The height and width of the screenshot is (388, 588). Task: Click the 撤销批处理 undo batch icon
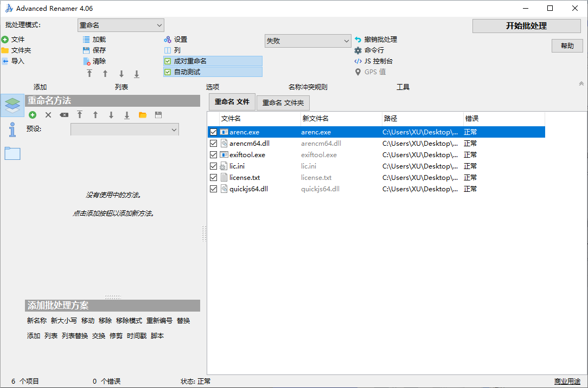pos(358,40)
